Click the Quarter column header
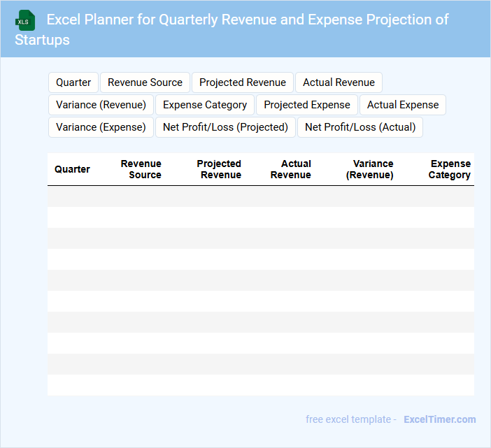The height and width of the screenshot is (448, 491). click(x=72, y=169)
